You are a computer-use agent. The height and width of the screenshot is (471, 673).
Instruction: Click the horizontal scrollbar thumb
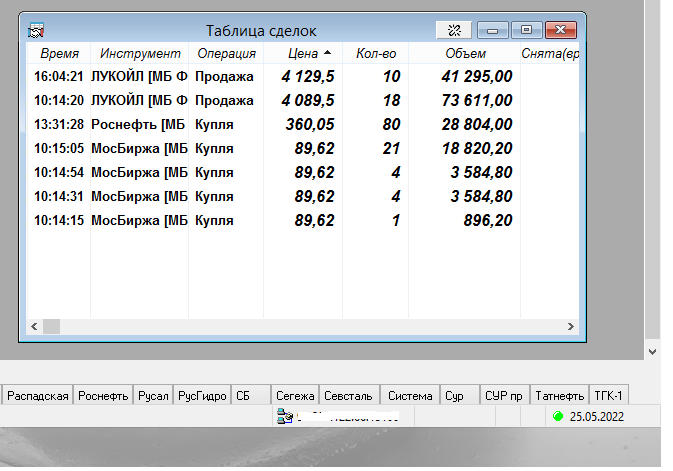52,327
